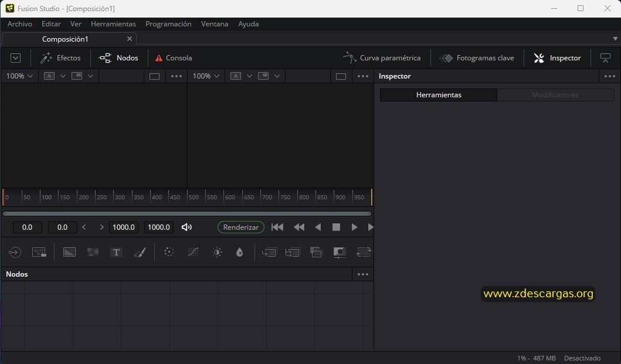621x364 pixels.
Task: Play in reverse with left triangle button
Action: (x=318, y=227)
